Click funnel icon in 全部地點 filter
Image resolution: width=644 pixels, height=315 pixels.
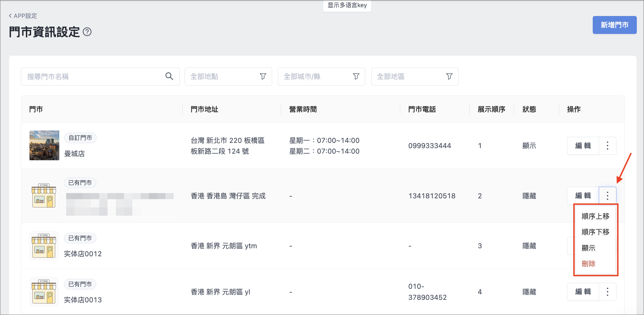(x=263, y=76)
